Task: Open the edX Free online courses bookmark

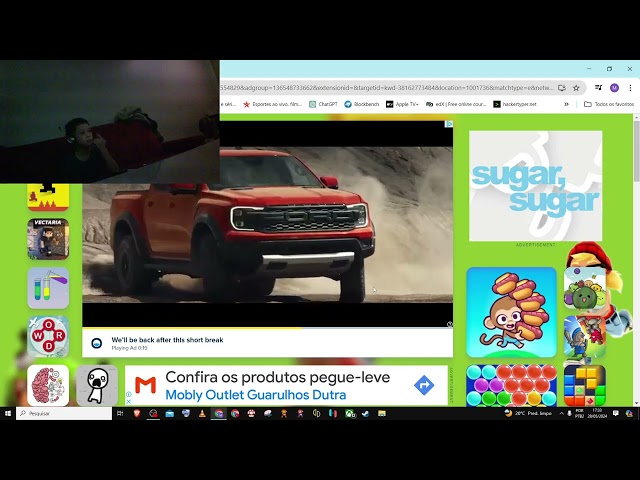Action: [x=456, y=104]
